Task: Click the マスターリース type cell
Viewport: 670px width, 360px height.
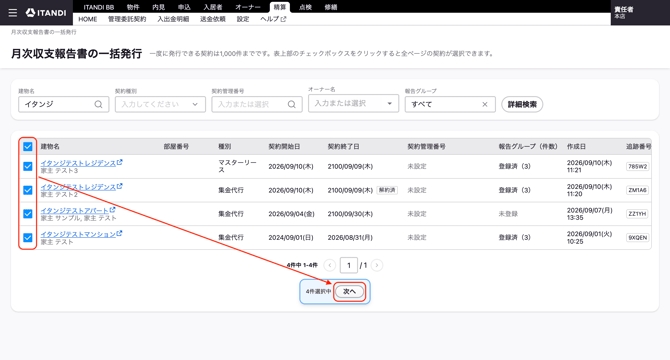Action: pos(238,166)
